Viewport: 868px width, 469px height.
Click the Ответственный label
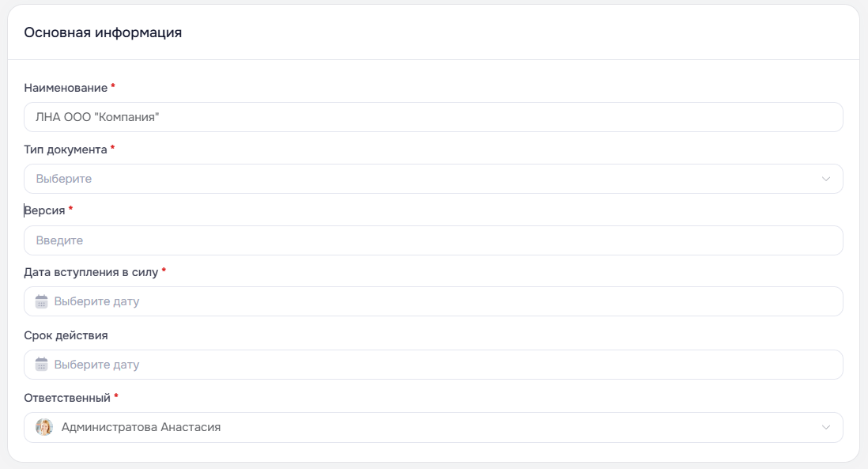[67, 398]
